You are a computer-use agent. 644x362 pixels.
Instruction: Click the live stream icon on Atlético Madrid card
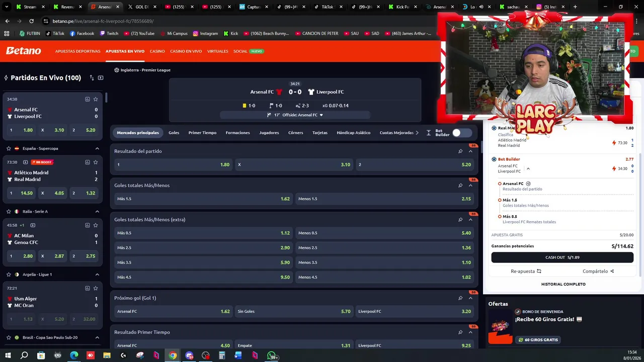pos(25,162)
